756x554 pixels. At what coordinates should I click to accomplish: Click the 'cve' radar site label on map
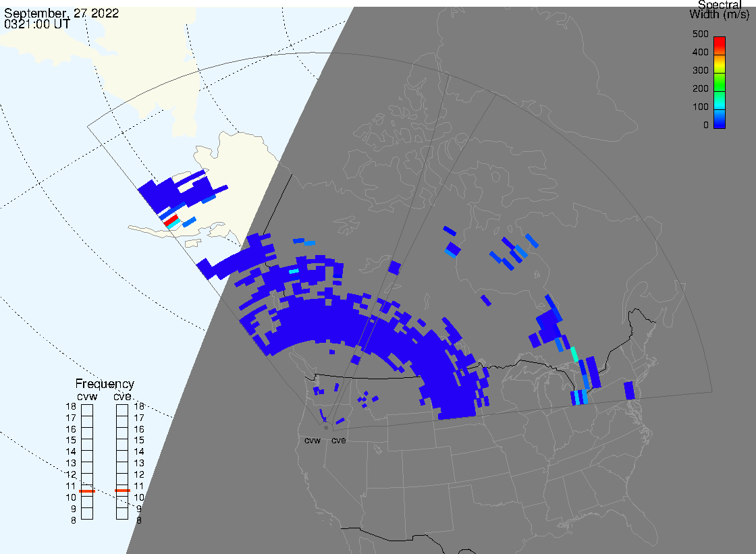click(338, 441)
